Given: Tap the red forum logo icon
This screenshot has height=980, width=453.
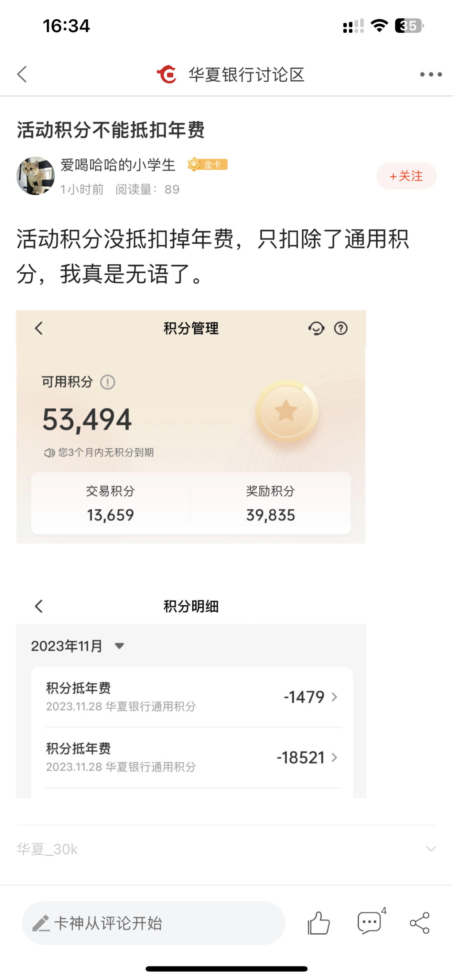Looking at the screenshot, I should [x=167, y=74].
